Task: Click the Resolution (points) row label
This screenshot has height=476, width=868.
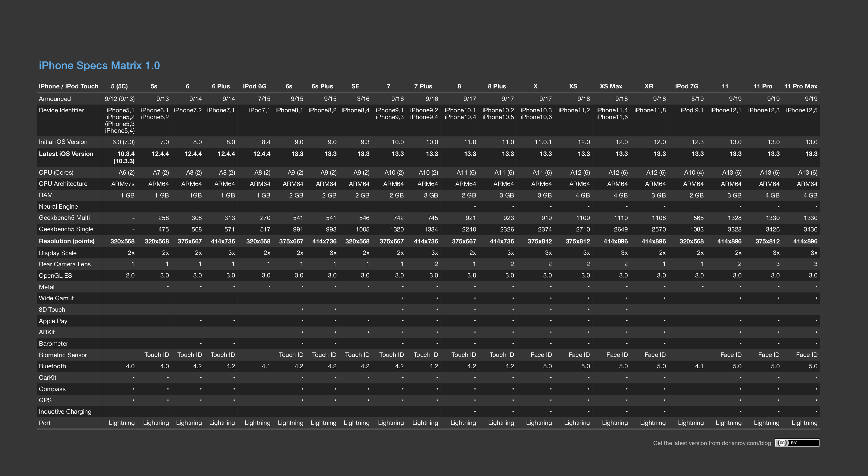Action: point(66,241)
